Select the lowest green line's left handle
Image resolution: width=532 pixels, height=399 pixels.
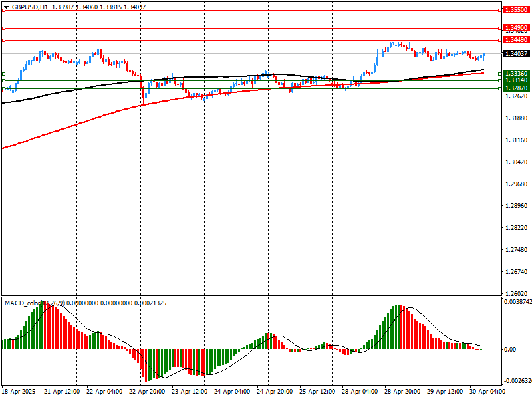3,88
